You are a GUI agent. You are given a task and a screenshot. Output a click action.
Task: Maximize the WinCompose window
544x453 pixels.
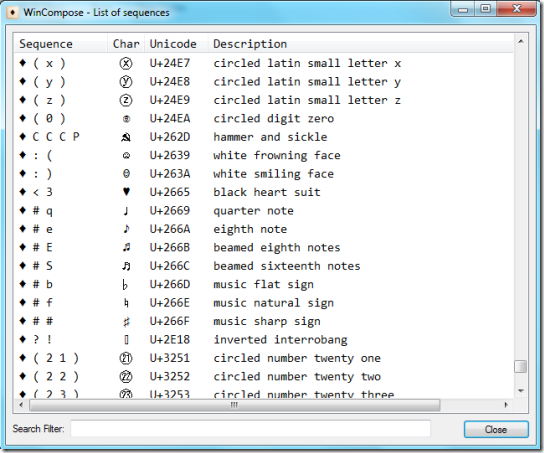tap(486, 9)
